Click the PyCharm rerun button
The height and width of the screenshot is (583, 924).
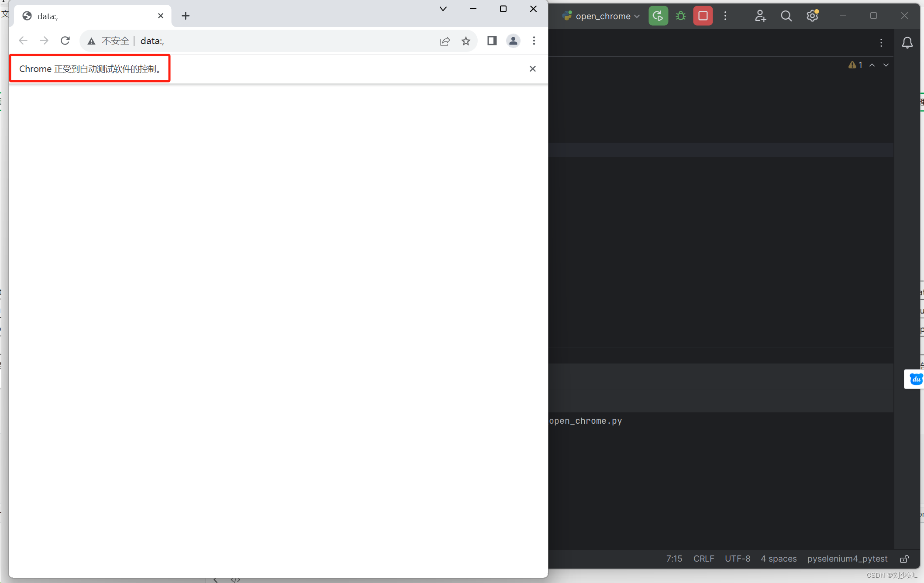click(x=658, y=16)
